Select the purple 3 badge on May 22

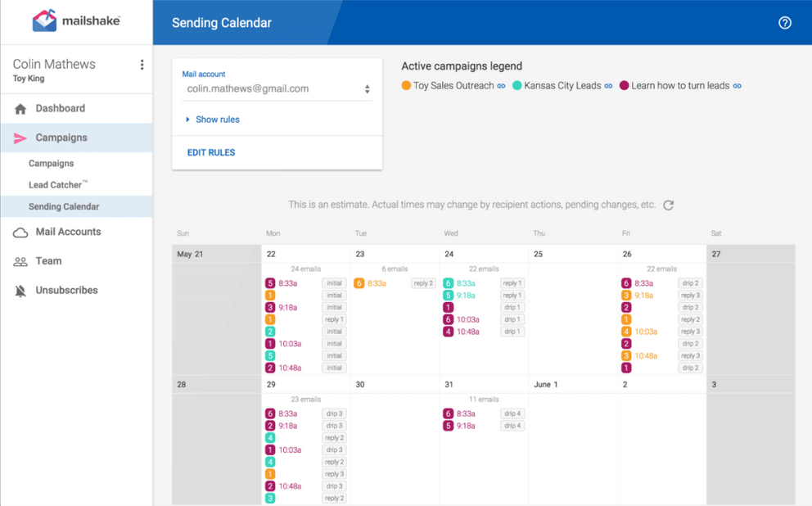click(270, 307)
